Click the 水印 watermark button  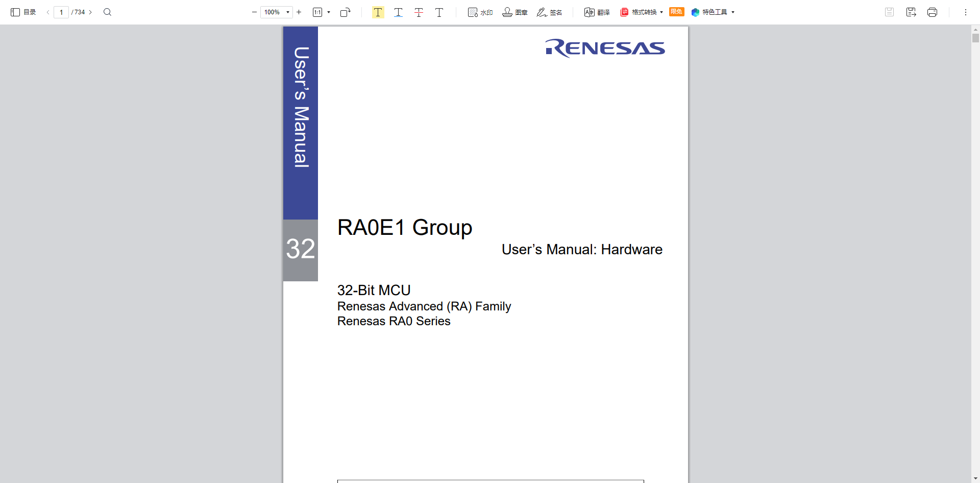click(480, 12)
